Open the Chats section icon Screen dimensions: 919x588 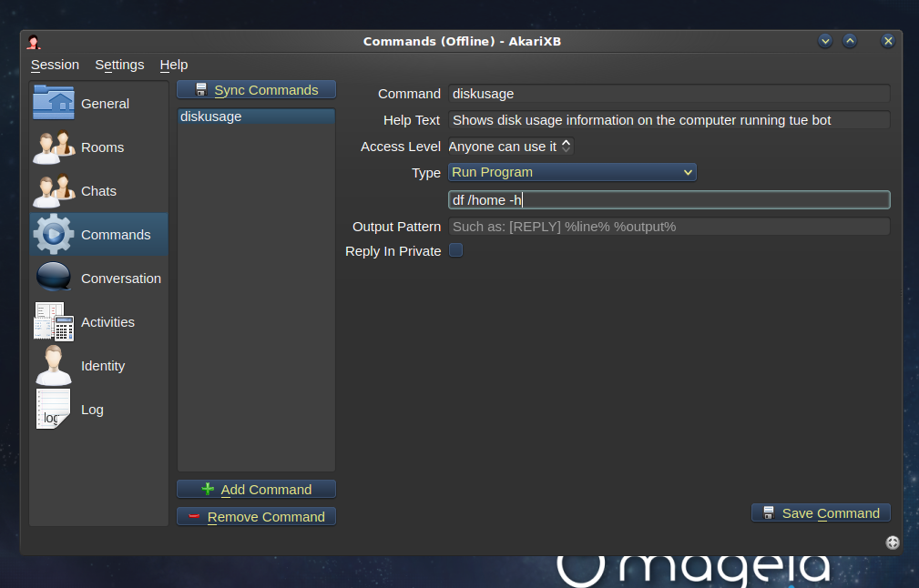(54, 191)
